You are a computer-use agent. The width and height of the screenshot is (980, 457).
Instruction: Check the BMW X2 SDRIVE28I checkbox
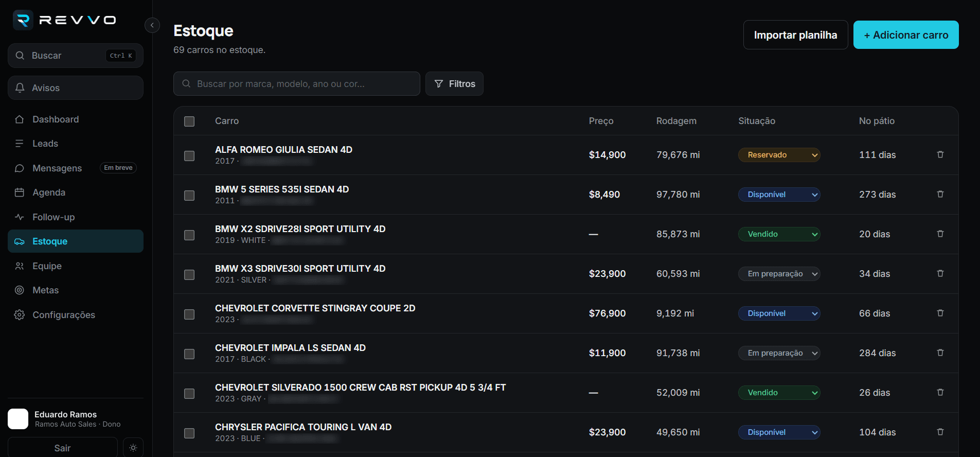[189, 235]
